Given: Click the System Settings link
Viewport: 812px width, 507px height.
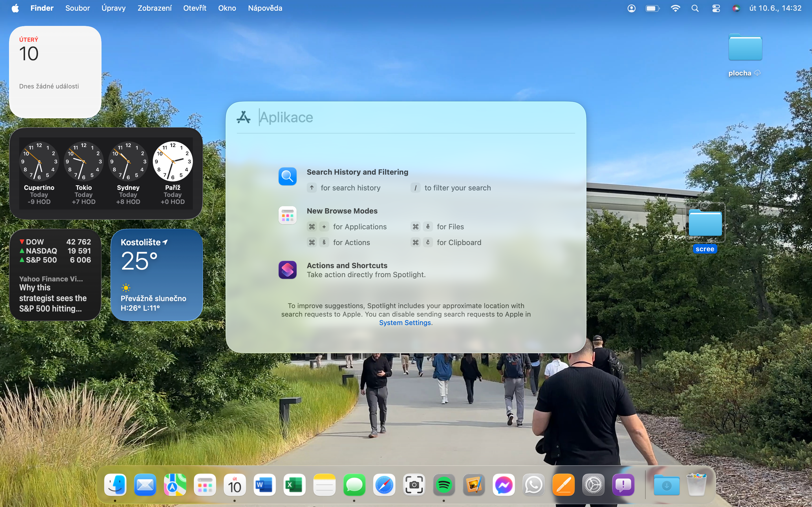Looking at the screenshot, I should [x=405, y=323].
